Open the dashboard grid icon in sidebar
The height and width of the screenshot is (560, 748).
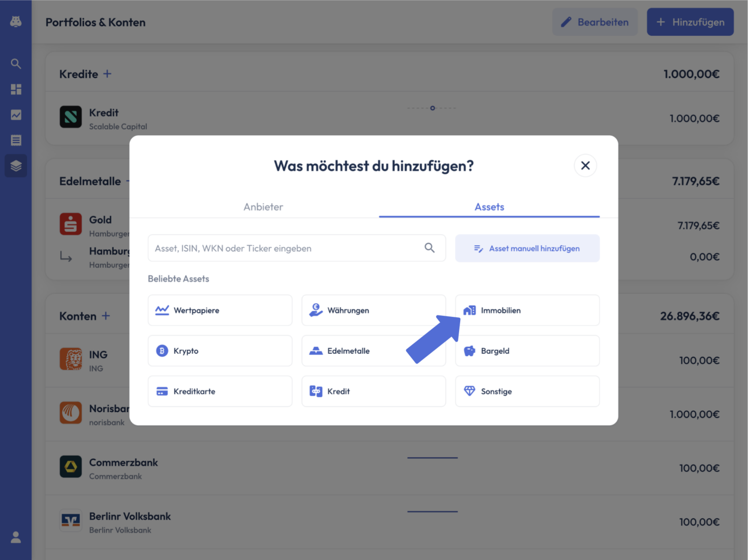coord(16,89)
